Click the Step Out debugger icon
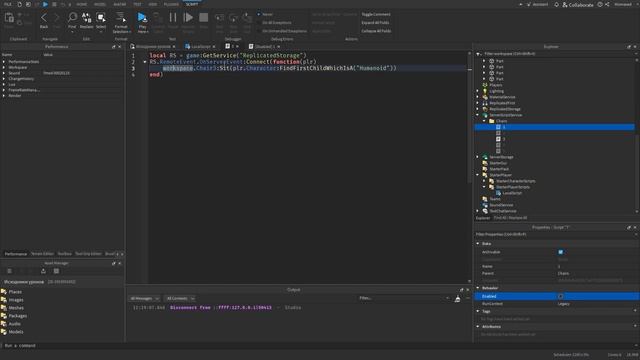Screen dimensions: 640x360 click(247, 18)
